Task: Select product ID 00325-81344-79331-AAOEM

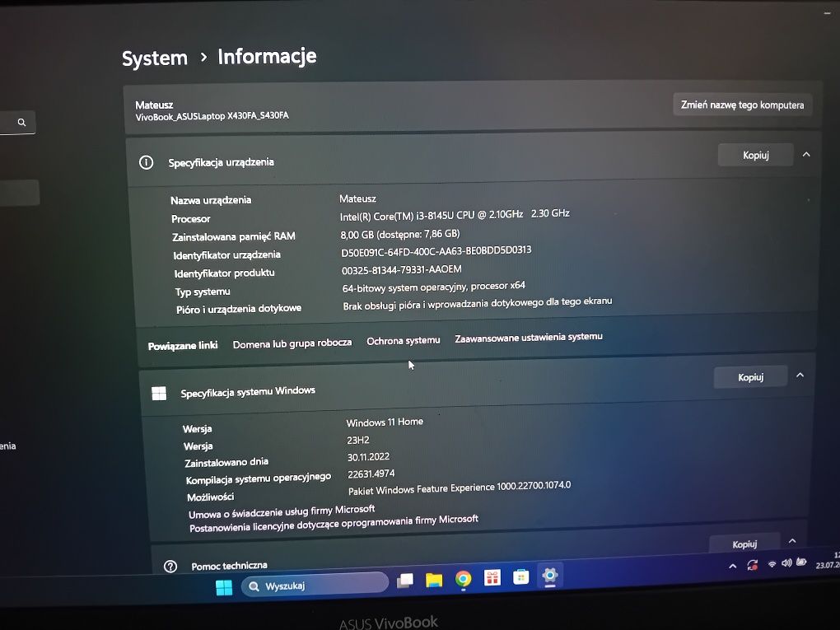Action: click(402, 270)
